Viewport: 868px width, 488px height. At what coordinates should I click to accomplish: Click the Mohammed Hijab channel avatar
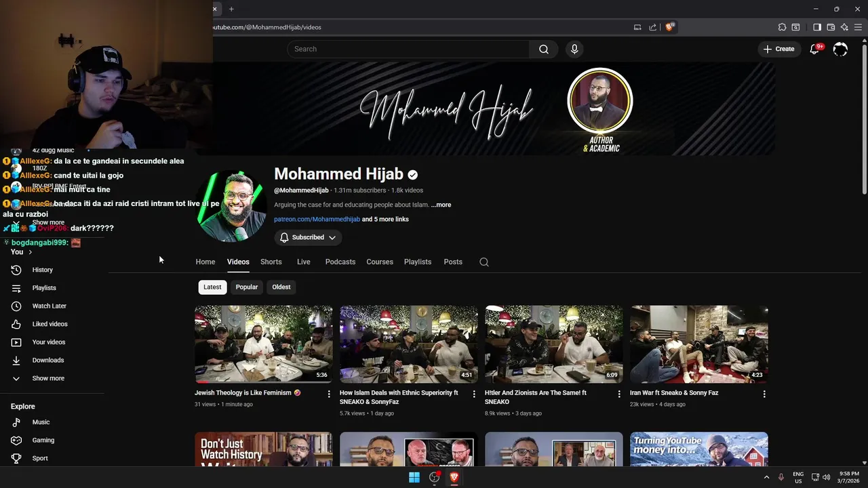point(232,206)
